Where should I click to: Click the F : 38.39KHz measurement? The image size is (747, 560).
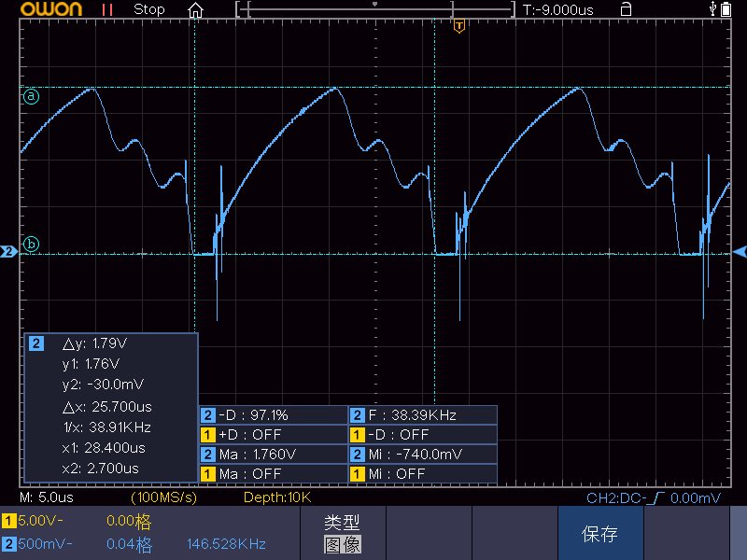point(423,415)
